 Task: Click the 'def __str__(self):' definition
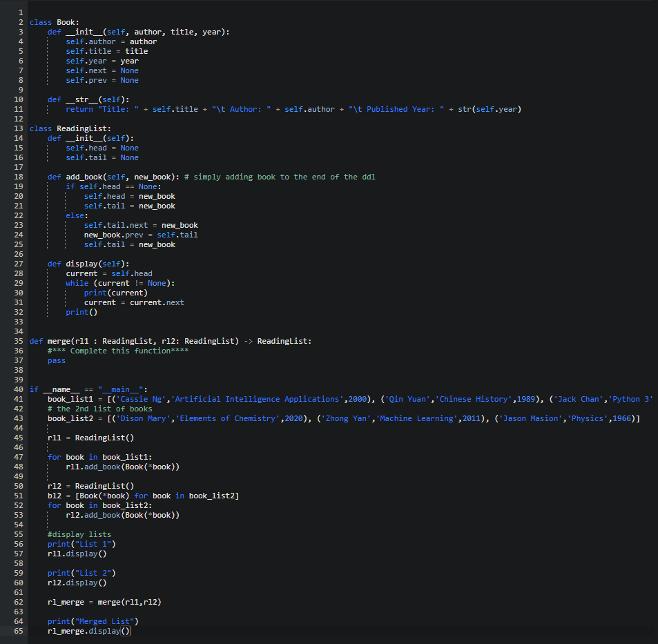[x=88, y=99]
